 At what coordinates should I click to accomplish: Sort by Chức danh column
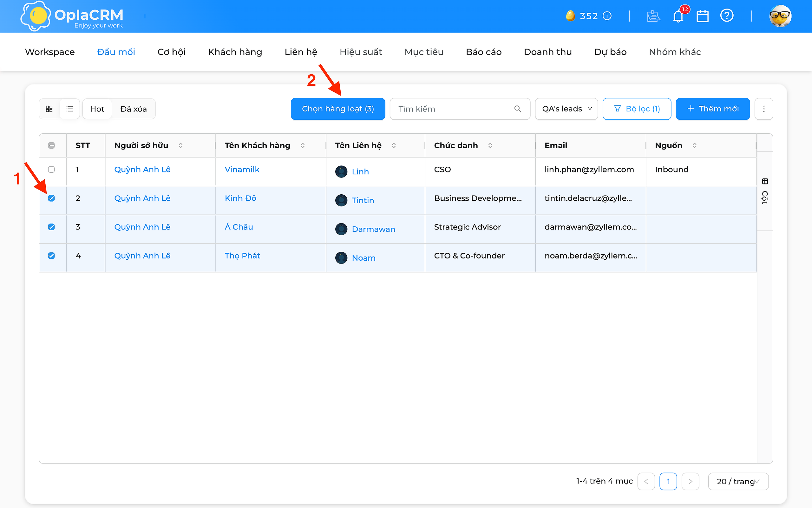coord(490,145)
